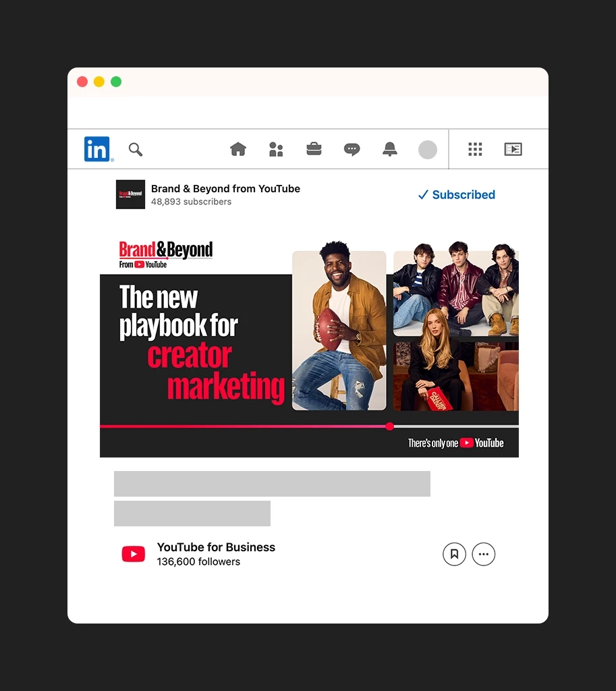Open the LinkedIn home logo
The width and height of the screenshot is (616, 691).
pos(97,149)
